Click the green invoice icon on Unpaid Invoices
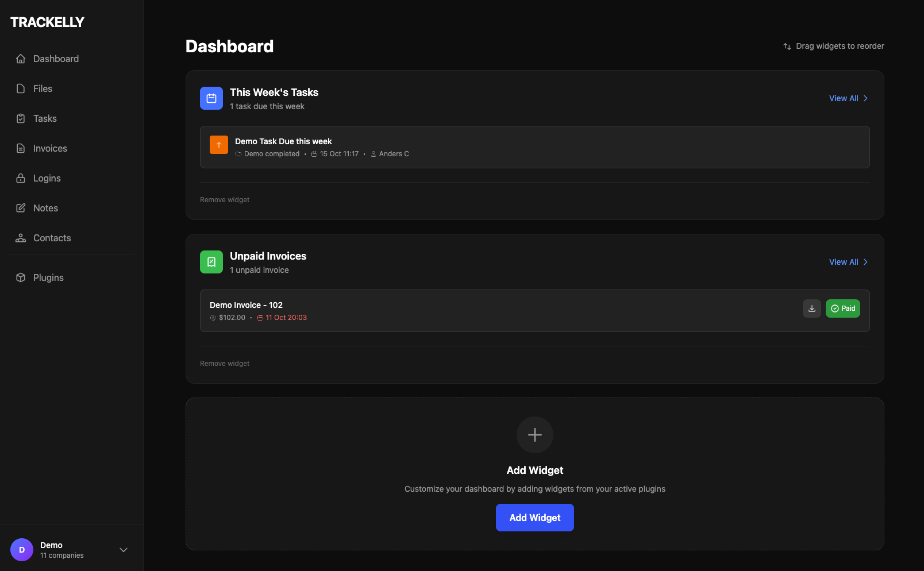Screen dimensions: 924x571 point(211,261)
